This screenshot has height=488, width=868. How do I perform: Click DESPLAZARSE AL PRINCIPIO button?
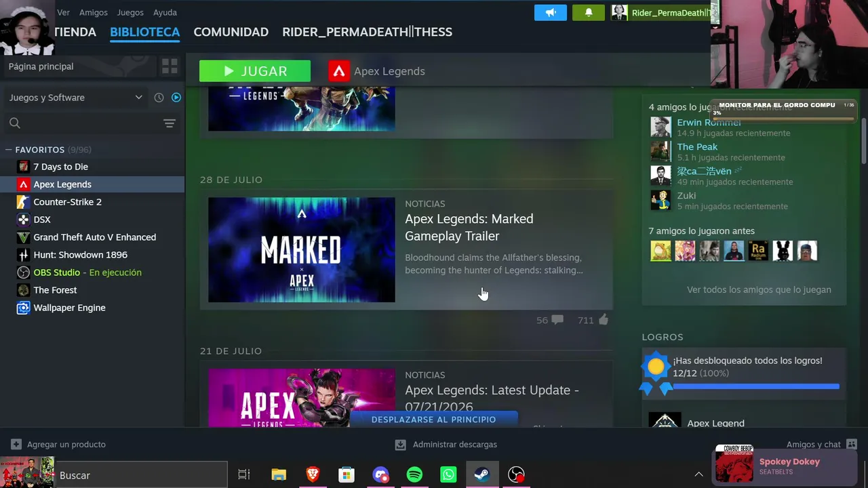pyautogui.click(x=434, y=420)
